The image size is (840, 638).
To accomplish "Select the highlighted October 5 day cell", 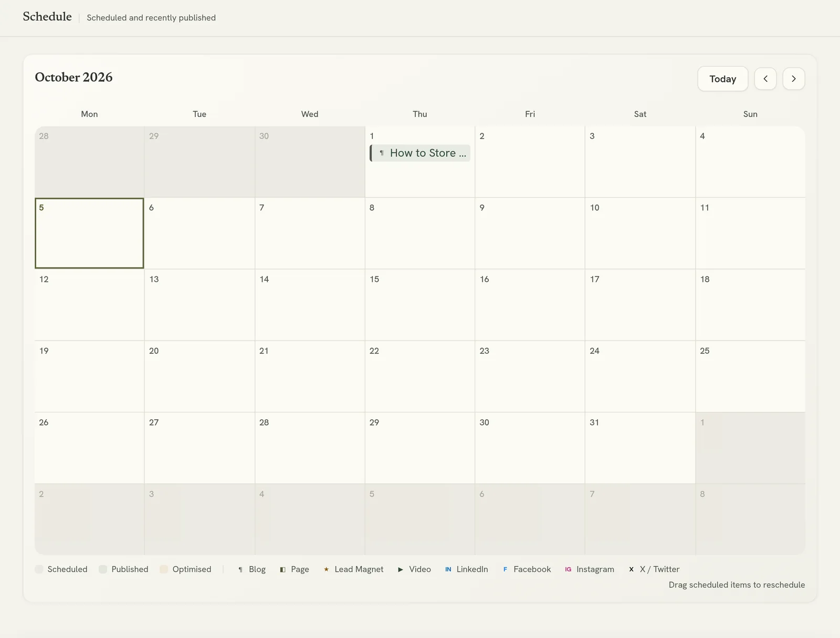I will [x=89, y=233].
